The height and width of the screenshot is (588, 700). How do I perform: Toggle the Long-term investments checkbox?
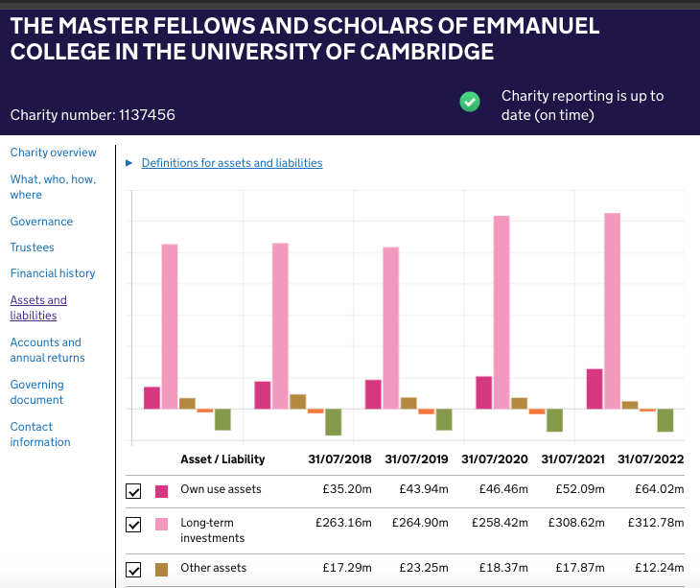(134, 525)
